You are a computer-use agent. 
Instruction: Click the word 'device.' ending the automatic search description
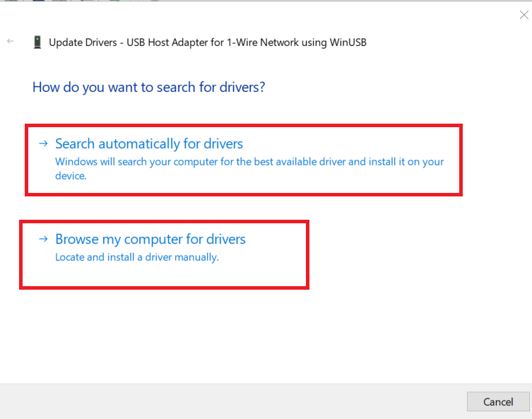click(x=71, y=176)
